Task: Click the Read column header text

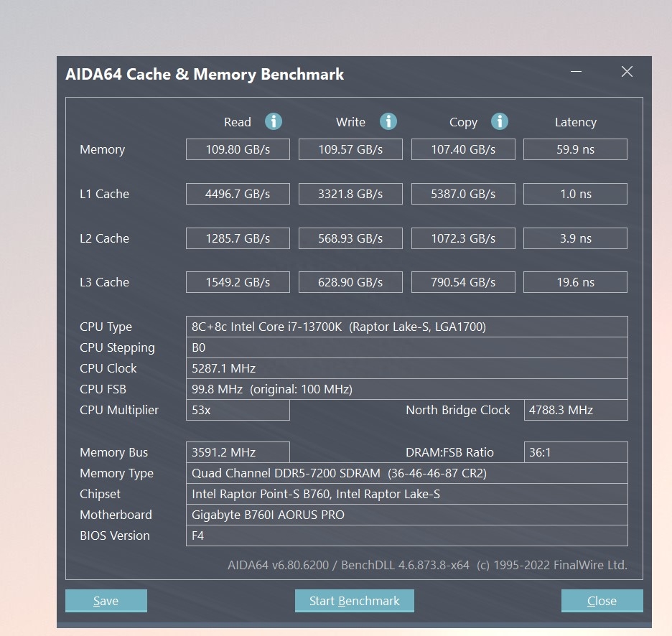Action: click(238, 122)
